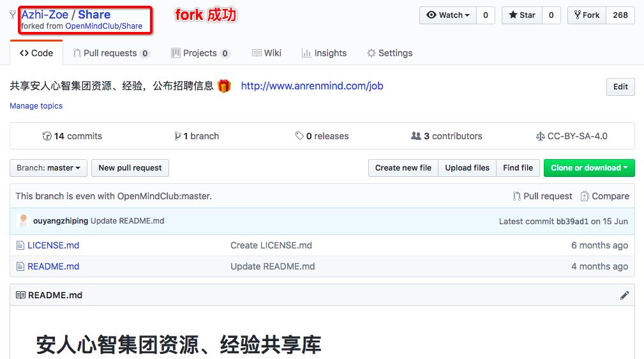The image size is (644, 359).
Task: View the 1 branch list
Action: point(197,136)
